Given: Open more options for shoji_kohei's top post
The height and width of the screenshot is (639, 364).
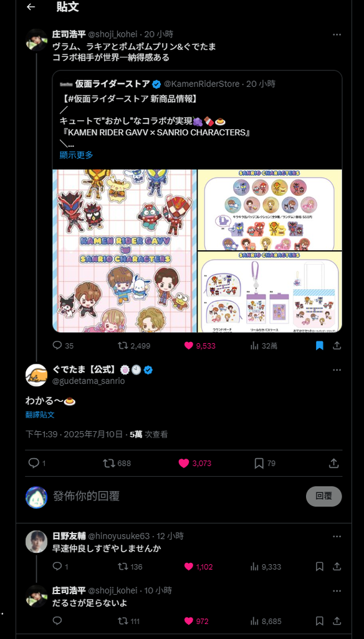Looking at the screenshot, I should 337,35.
